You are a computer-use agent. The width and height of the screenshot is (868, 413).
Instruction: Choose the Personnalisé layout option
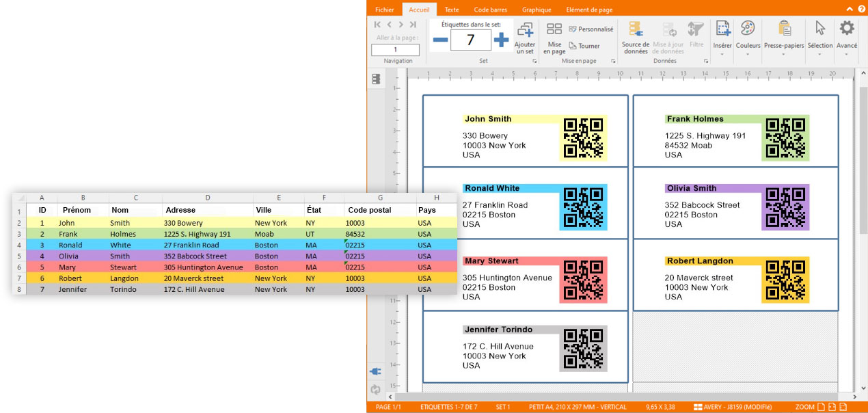click(591, 29)
